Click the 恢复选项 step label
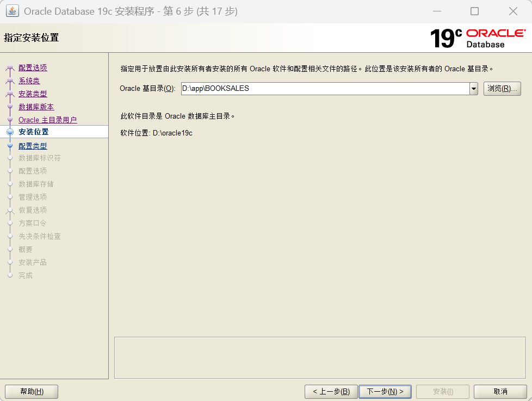532x401 pixels. [x=33, y=210]
